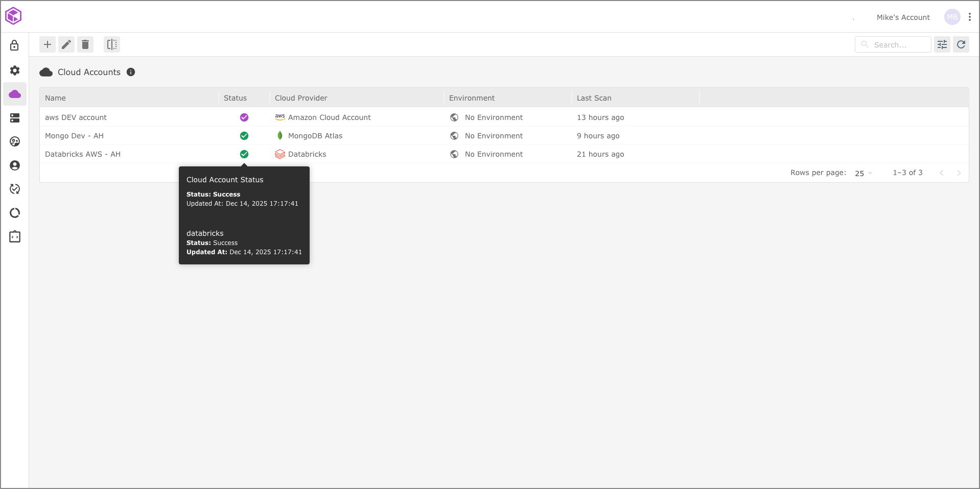Open the lock icon in sidebar
Image resolution: width=980 pixels, height=489 pixels.
(15, 46)
